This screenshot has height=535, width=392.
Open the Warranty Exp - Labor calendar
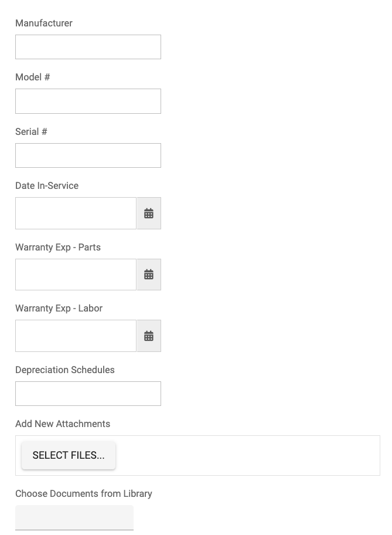pyautogui.click(x=149, y=336)
